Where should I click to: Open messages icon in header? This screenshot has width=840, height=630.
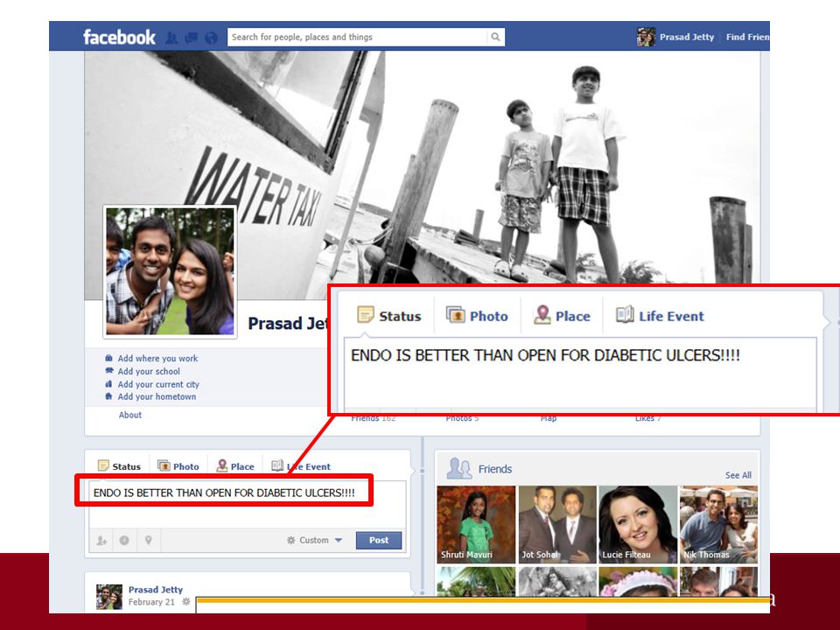(x=192, y=38)
